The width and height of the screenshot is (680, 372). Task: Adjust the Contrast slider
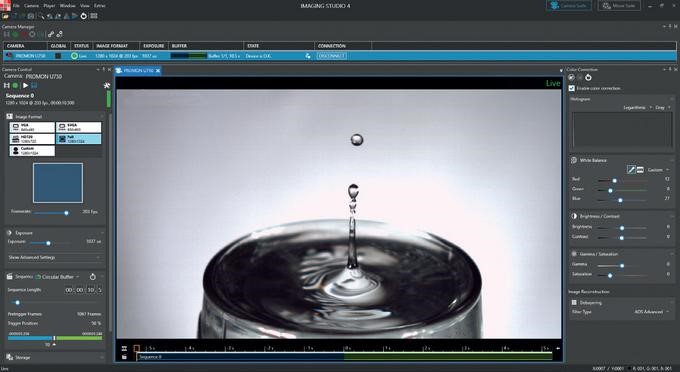point(621,238)
